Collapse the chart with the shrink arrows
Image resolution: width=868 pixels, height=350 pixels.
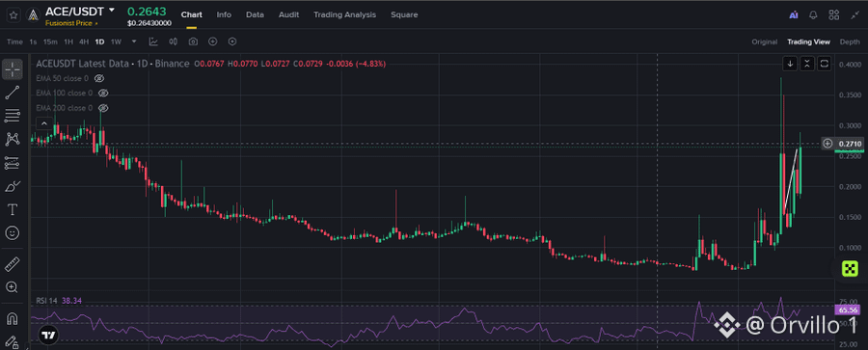pyautogui.click(x=854, y=15)
